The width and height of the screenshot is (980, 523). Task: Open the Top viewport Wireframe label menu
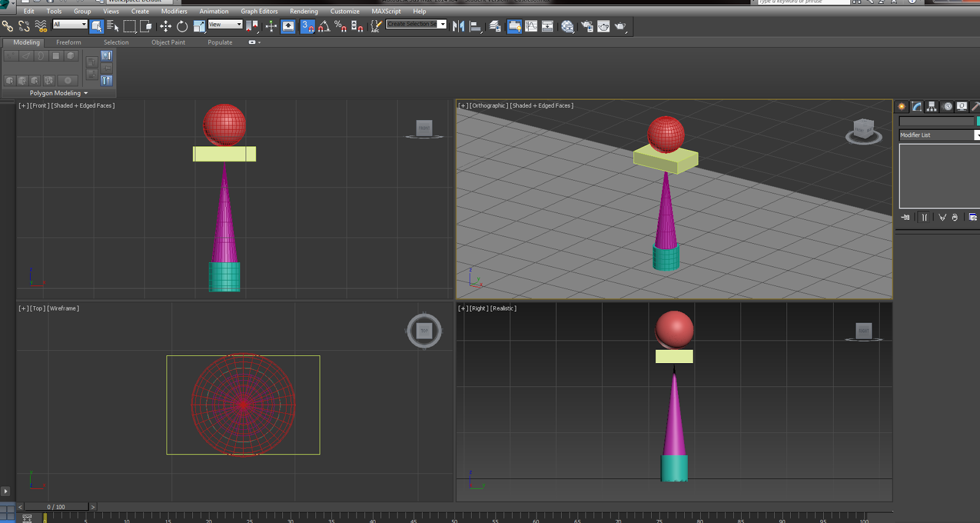[63, 308]
